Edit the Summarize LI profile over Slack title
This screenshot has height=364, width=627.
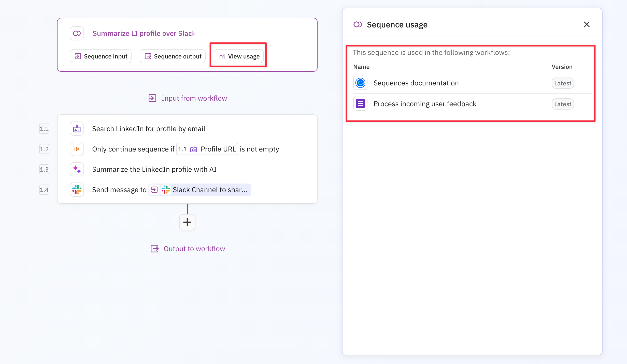(144, 33)
